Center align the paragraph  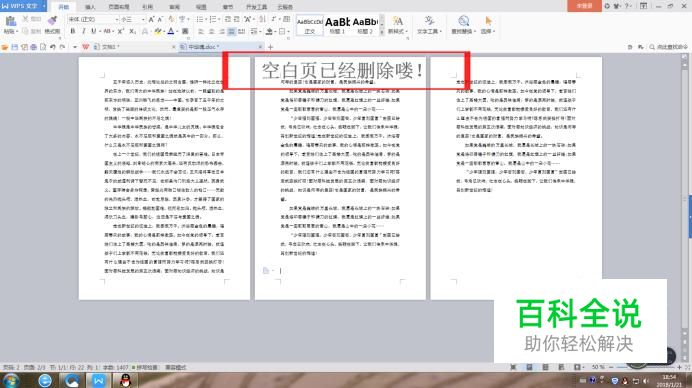[x=211, y=32]
